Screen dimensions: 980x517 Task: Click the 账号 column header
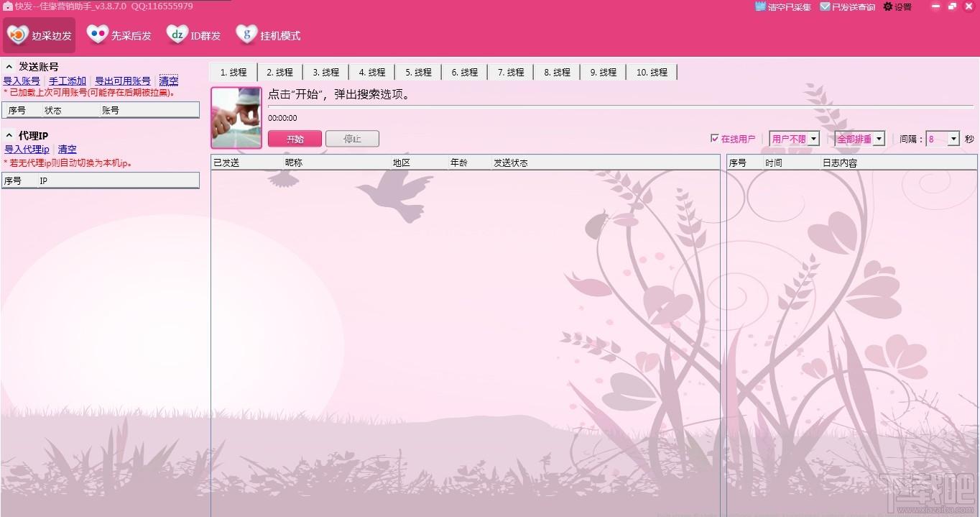click(149, 110)
